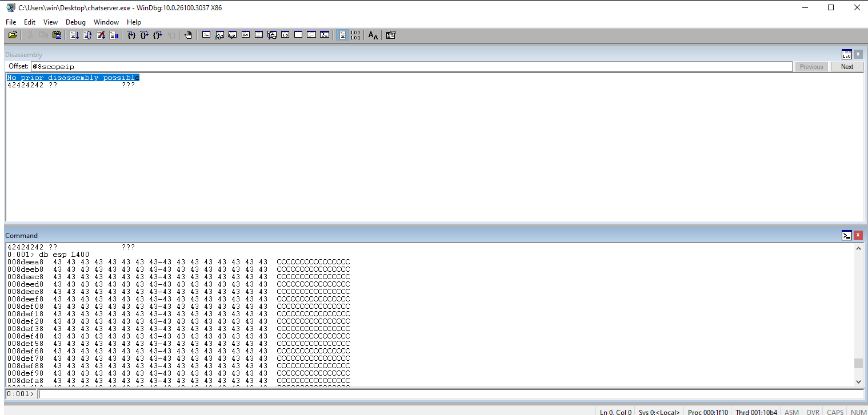Switch to Source mode off (101) button
Image resolution: width=868 pixels, height=415 pixels.
point(355,35)
